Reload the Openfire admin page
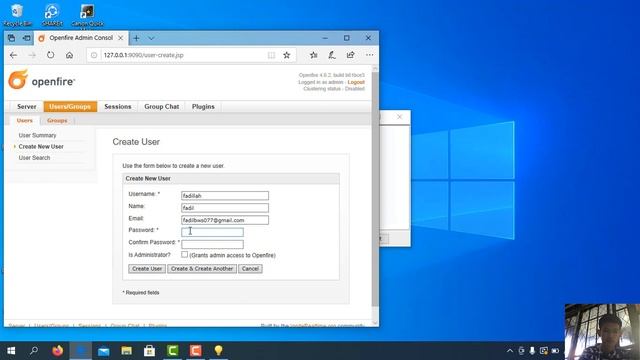Viewport: 640px width, 360px height. click(50, 55)
